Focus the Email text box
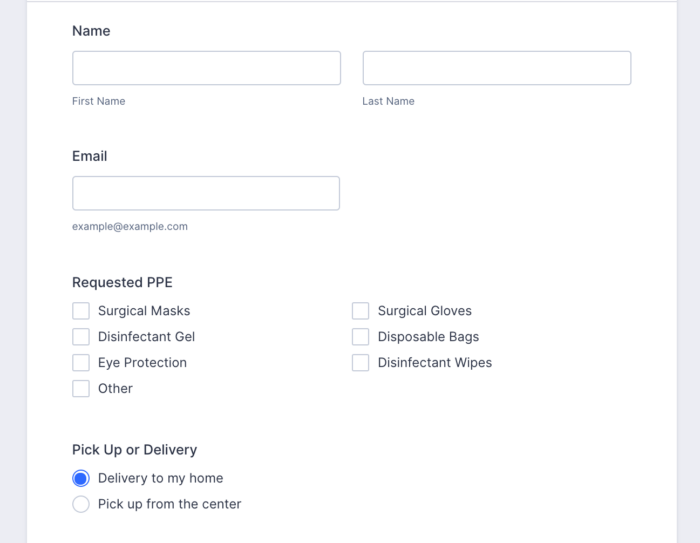700x543 pixels. (x=206, y=193)
